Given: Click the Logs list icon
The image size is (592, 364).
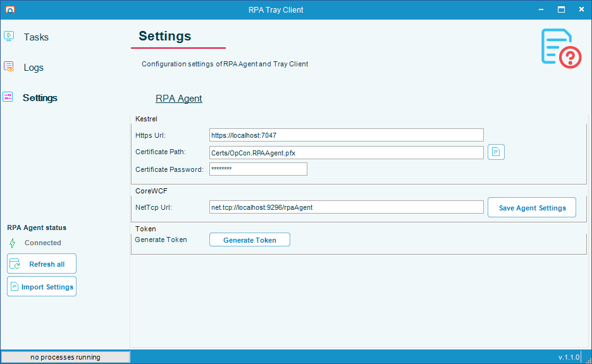Looking at the screenshot, I should click(x=9, y=67).
